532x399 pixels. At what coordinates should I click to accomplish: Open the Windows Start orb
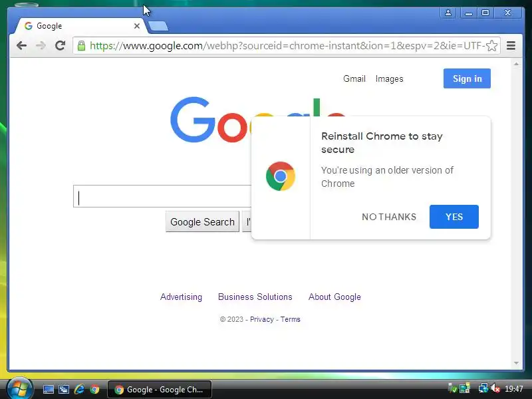pyautogui.click(x=20, y=388)
